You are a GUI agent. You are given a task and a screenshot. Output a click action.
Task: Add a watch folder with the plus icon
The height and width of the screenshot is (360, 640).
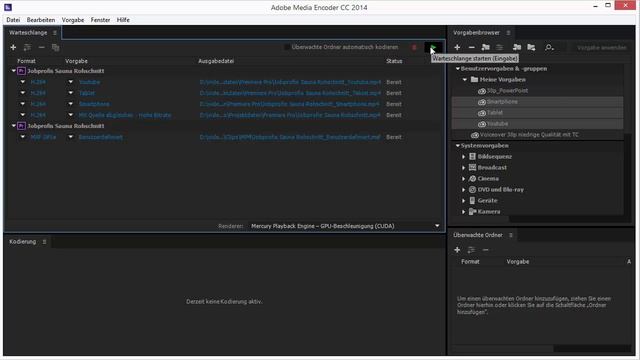(x=457, y=249)
